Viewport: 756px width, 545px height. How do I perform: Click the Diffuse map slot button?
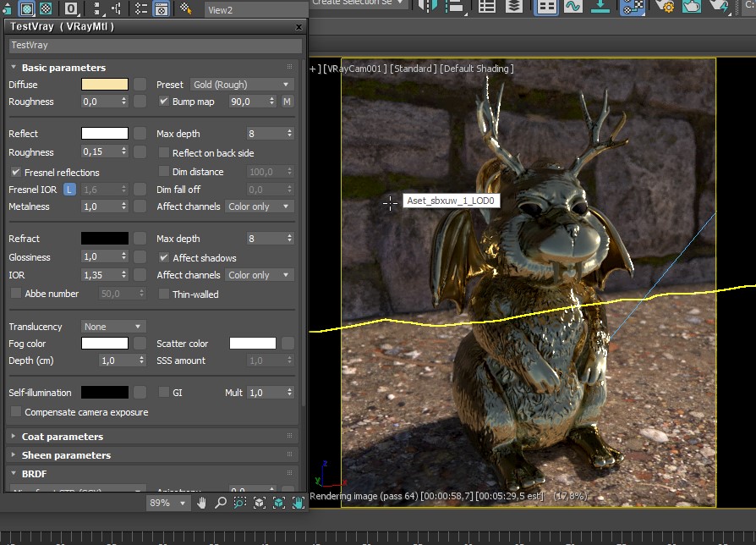click(x=140, y=85)
